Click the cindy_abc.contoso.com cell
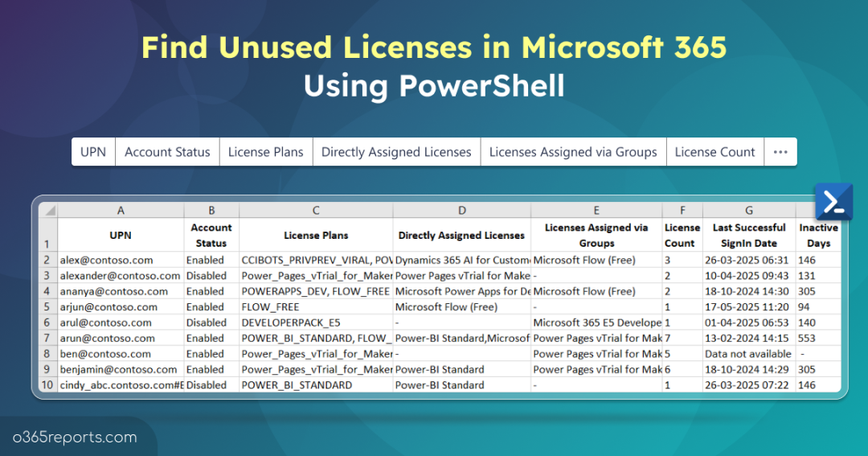 [121, 385]
